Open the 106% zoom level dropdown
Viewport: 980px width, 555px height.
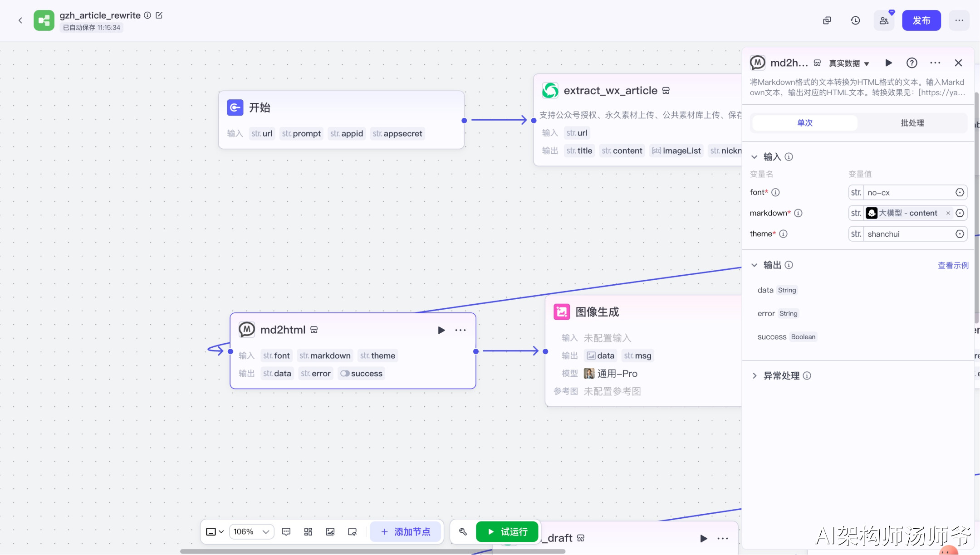251,531
